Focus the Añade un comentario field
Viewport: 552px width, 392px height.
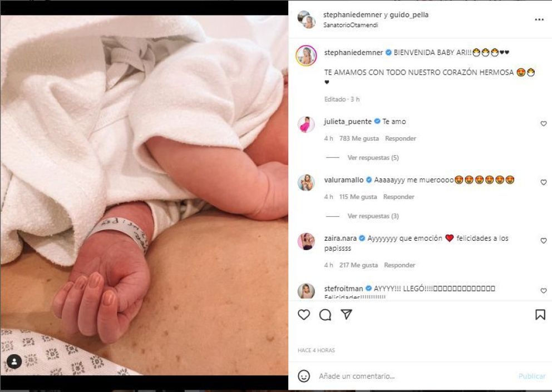416,376
